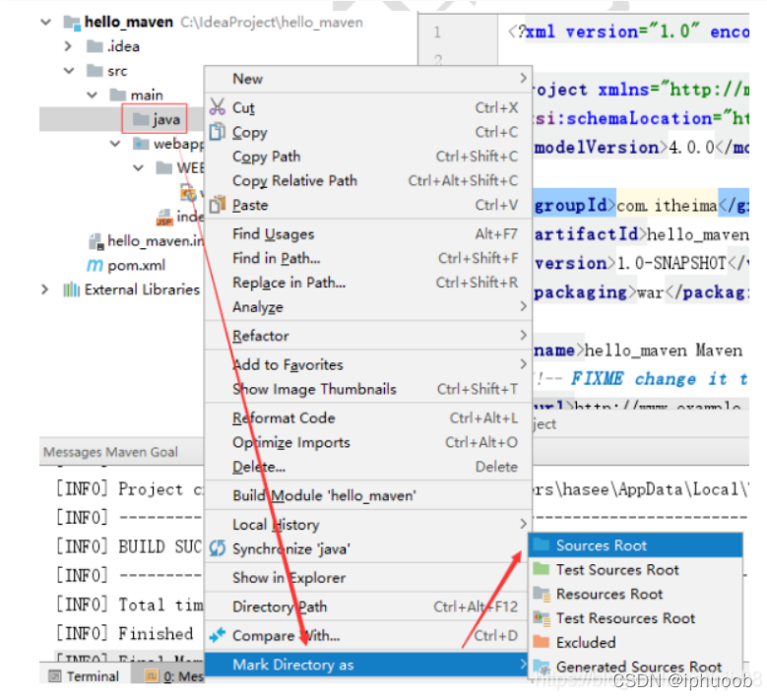767x700 pixels.
Task: Collapse the src folder chevron
Action: click(x=69, y=71)
